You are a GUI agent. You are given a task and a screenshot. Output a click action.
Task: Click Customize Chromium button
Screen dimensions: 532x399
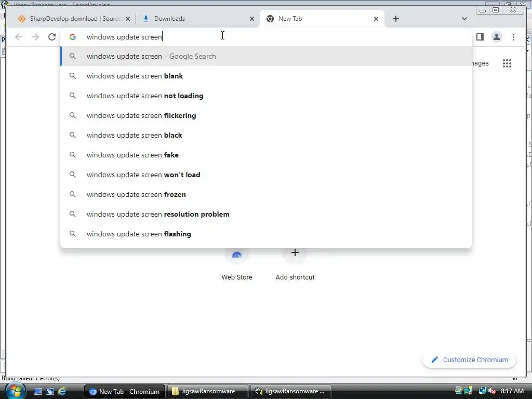pos(470,360)
